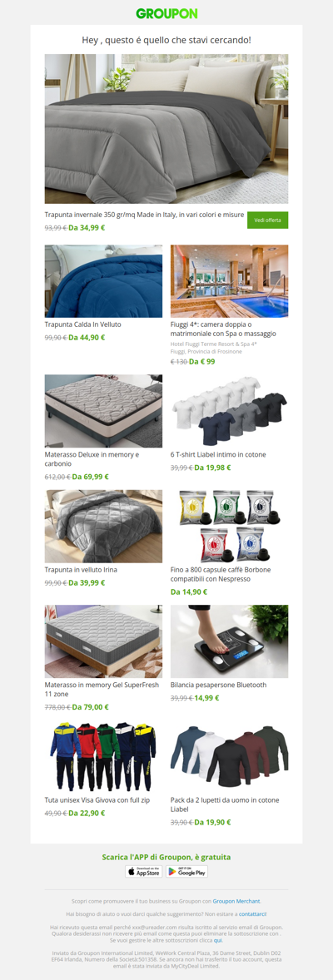This screenshot has height=980, width=333.
Task: Click the contattarci link
Action: [x=252, y=913]
